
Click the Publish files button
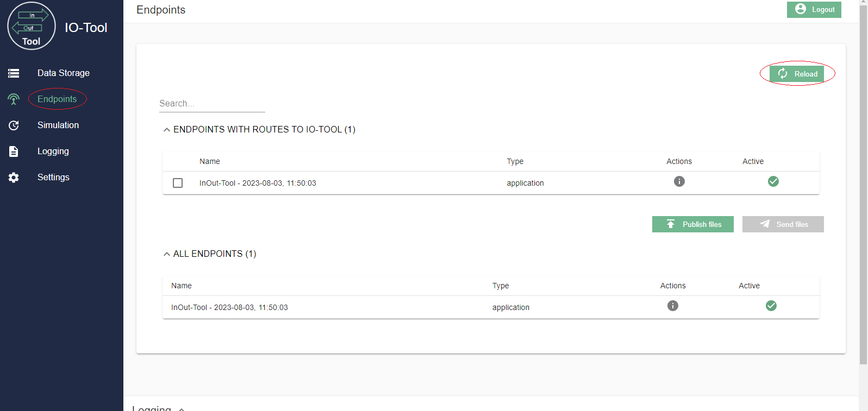tap(692, 224)
